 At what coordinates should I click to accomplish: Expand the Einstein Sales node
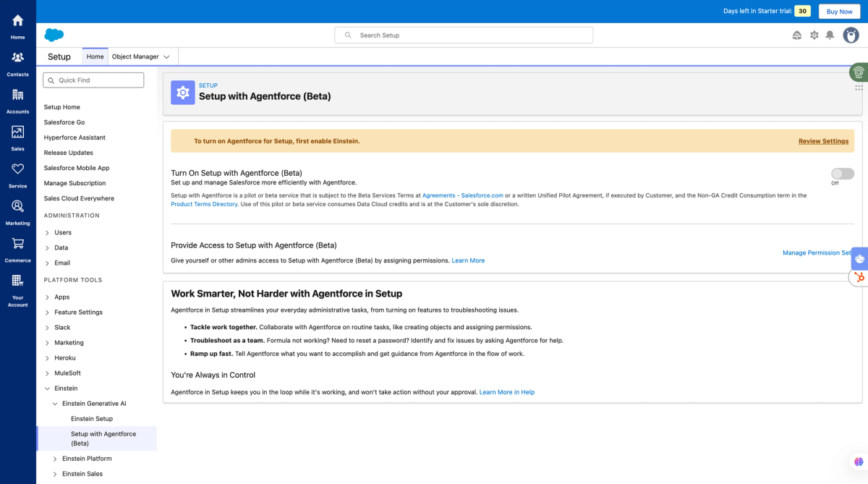coord(55,474)
